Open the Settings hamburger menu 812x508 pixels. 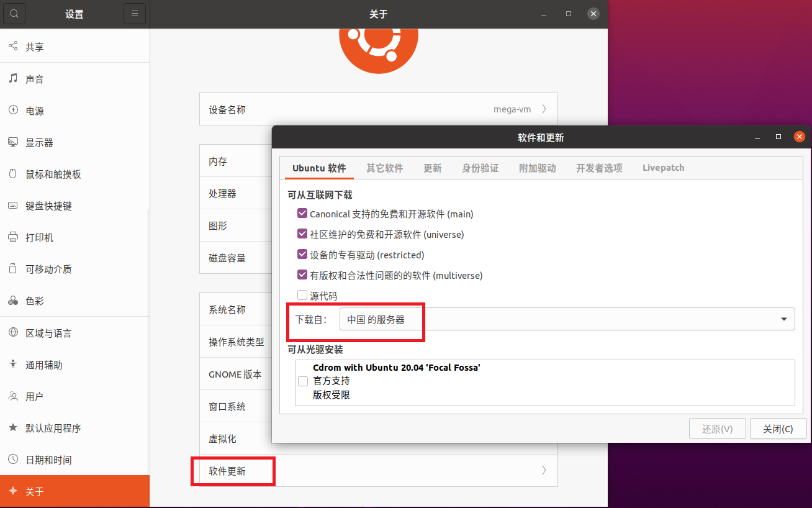point(135,14)
